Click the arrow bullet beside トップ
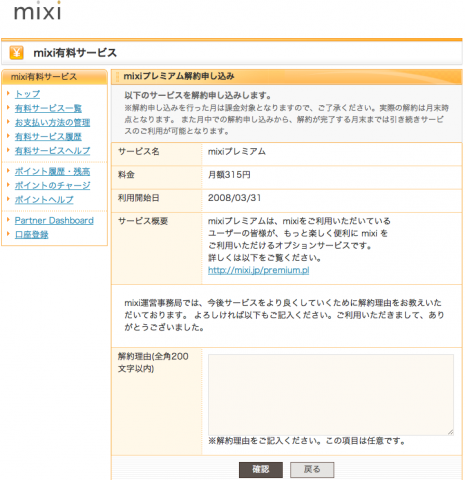This screenshot has height=480, width=465. [8, 94]
